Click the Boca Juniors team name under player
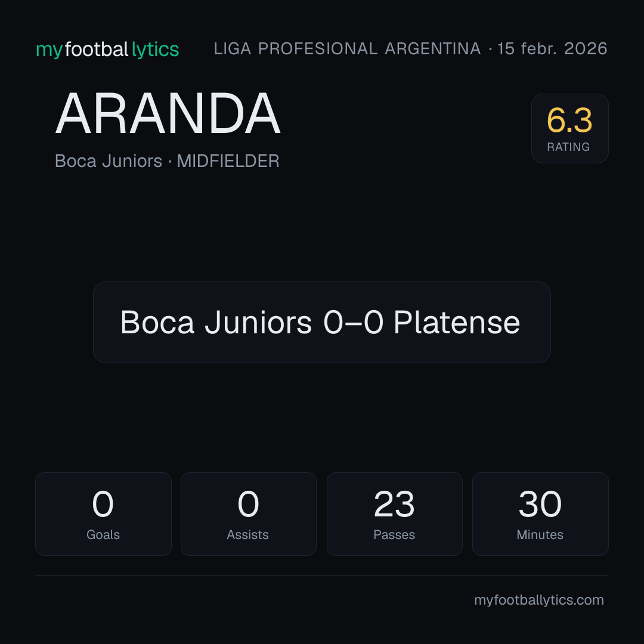Screen dimensions: 644x644 pos(109,161)
